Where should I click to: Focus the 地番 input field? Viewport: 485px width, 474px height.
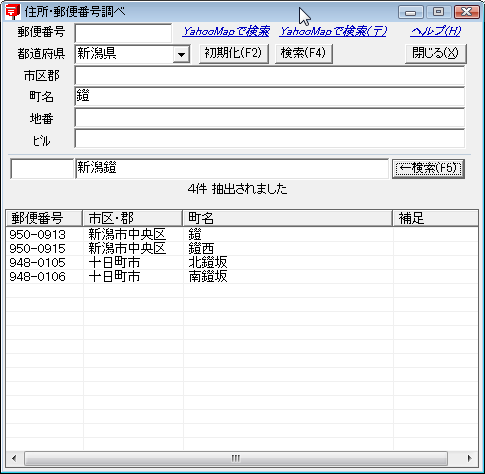(269, 118)
